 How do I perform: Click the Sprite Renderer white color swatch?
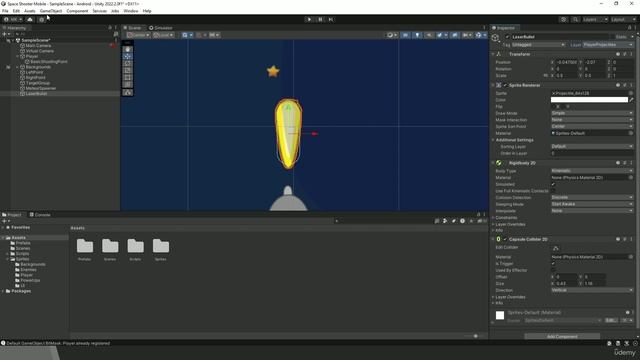589,100
